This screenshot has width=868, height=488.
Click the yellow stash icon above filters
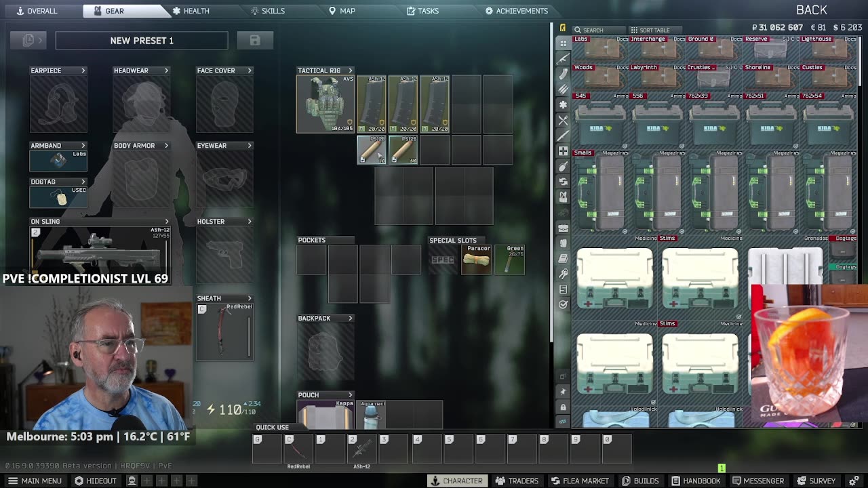563,28
